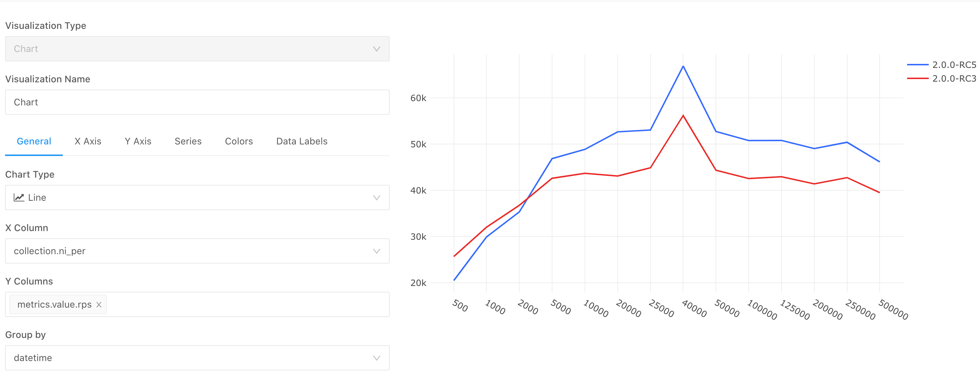Go to the Colors tab
The width and height of the screenshot is (980, 382).
239,141
